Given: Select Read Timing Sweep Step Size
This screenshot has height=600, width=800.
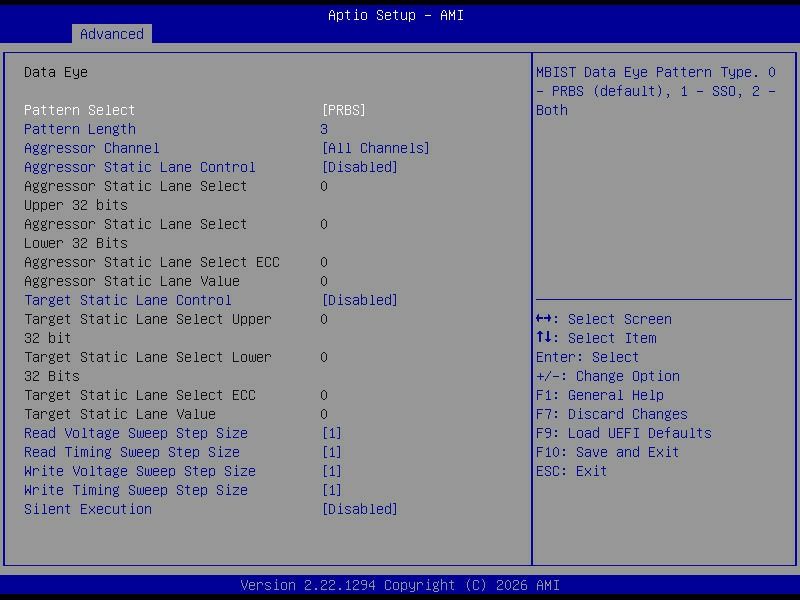Looking at the screenshot, I should [x=132, y=452].
